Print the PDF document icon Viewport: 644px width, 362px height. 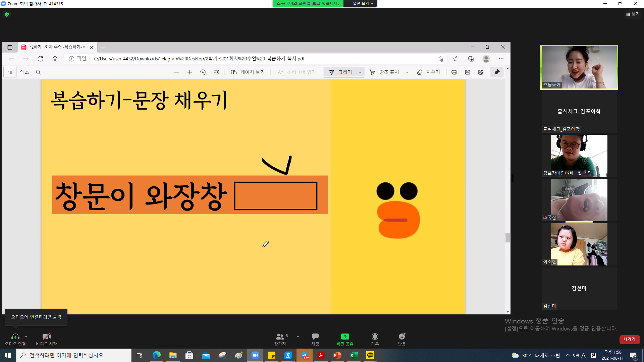click(x=454, y=72)
